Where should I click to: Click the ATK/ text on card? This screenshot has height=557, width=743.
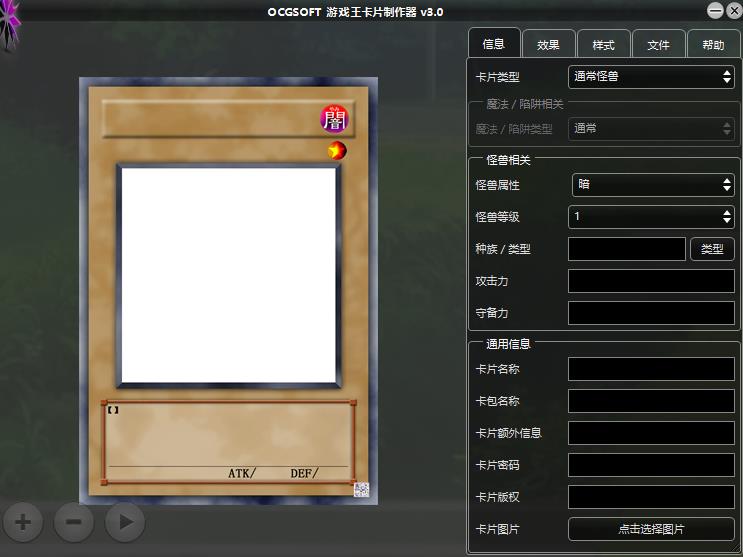(242, 473)
